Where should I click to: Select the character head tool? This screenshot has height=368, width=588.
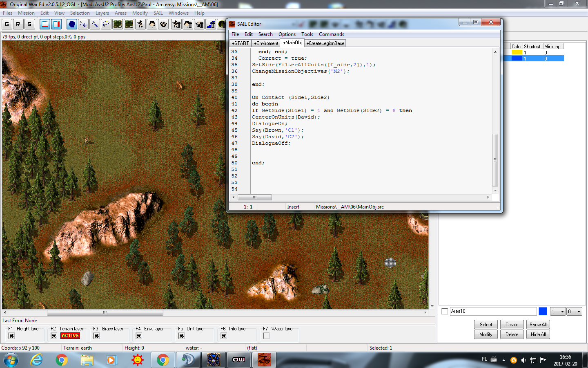pos(152,24)
